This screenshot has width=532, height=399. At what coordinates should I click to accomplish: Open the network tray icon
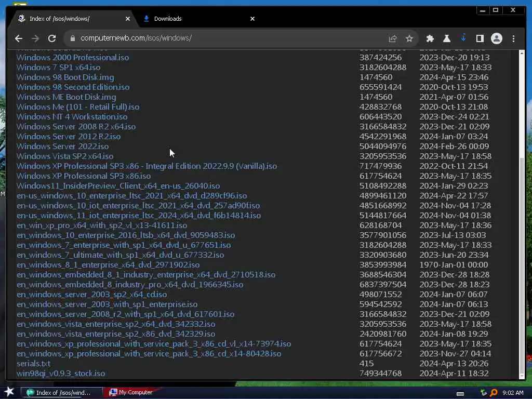tap(484, 393)
